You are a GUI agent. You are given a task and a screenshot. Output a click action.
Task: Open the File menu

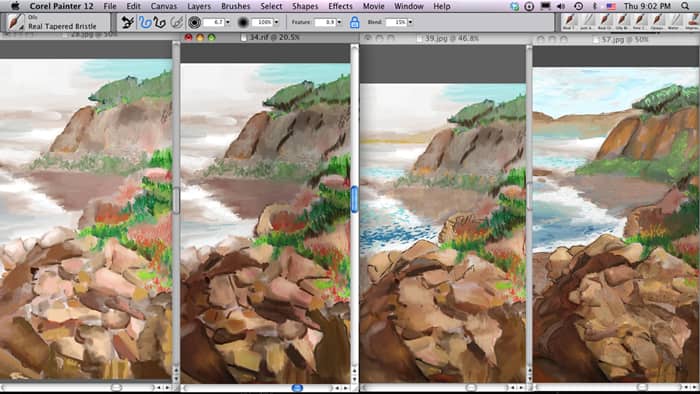(109, 6)
